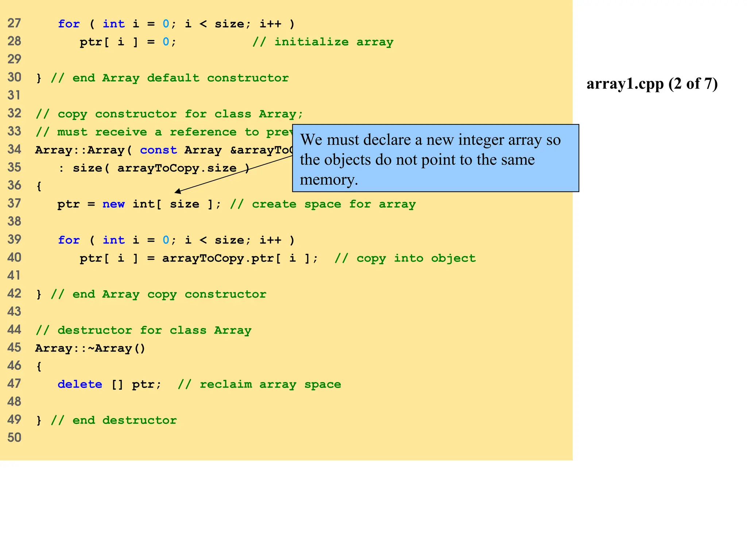747x560 pixels.
Task: Click "// destructor for class Array" comment
Action: click(x=144, y=330)
